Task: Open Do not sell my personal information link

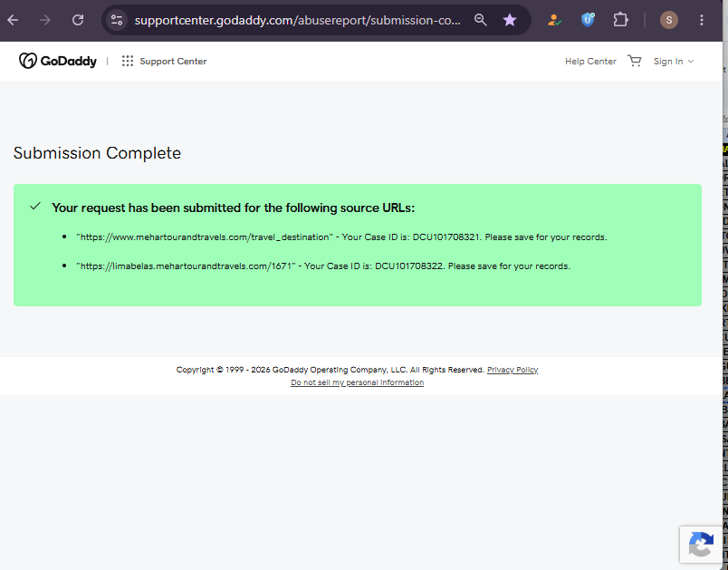Action: [357, 382]
